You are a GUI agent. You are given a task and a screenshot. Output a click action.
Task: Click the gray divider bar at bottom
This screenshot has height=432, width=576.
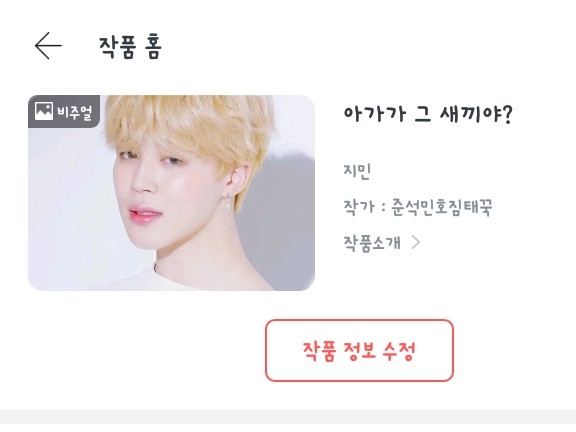(288, 421)
